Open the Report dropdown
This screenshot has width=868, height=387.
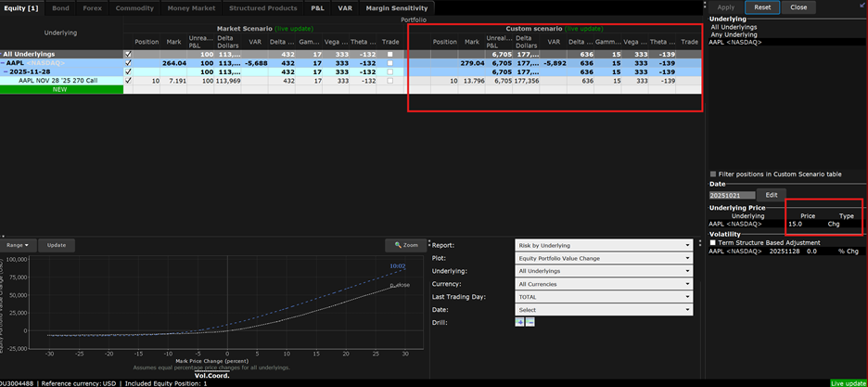tap(604, 245)
